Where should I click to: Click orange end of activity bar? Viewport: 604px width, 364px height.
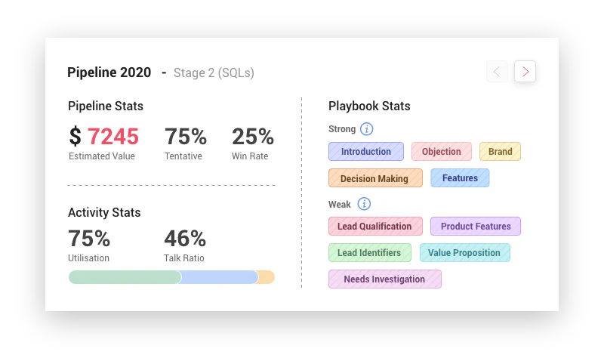click(267, 277)
